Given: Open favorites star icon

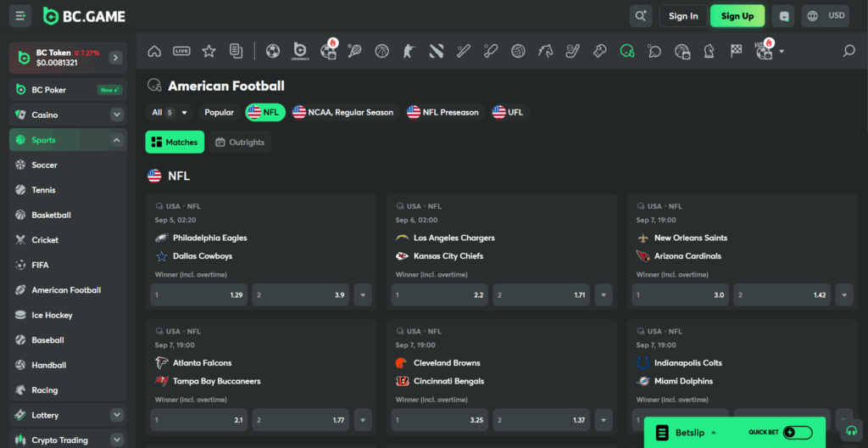Looking at the screenshot, I should pyautogui.click(x=209, y=51).
